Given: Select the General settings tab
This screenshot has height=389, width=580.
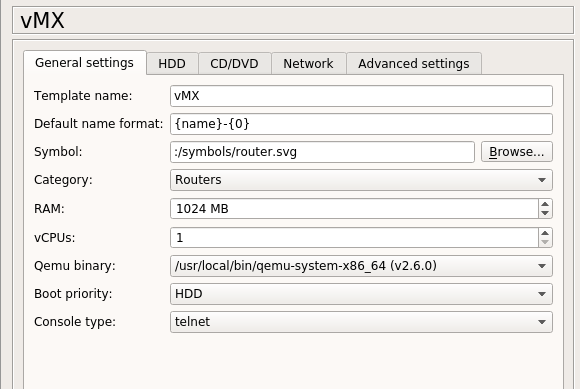Looking at the screenshot, I should pos(85,63).
